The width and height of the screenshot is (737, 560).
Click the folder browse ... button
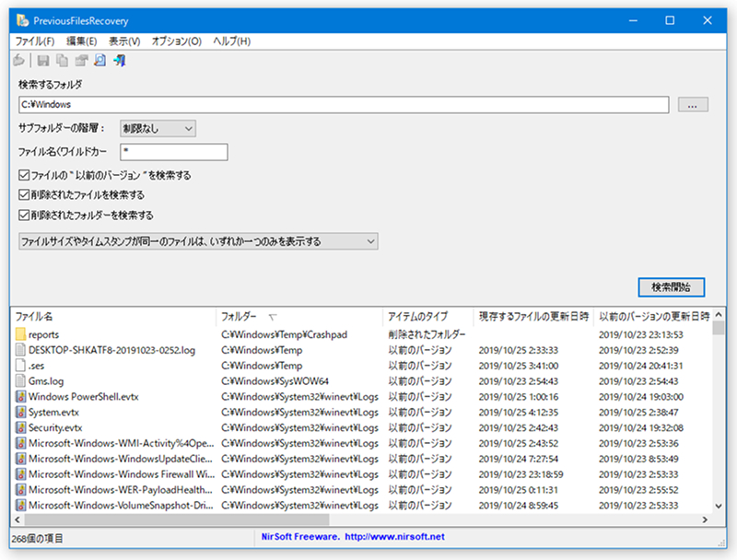point(693,105)
